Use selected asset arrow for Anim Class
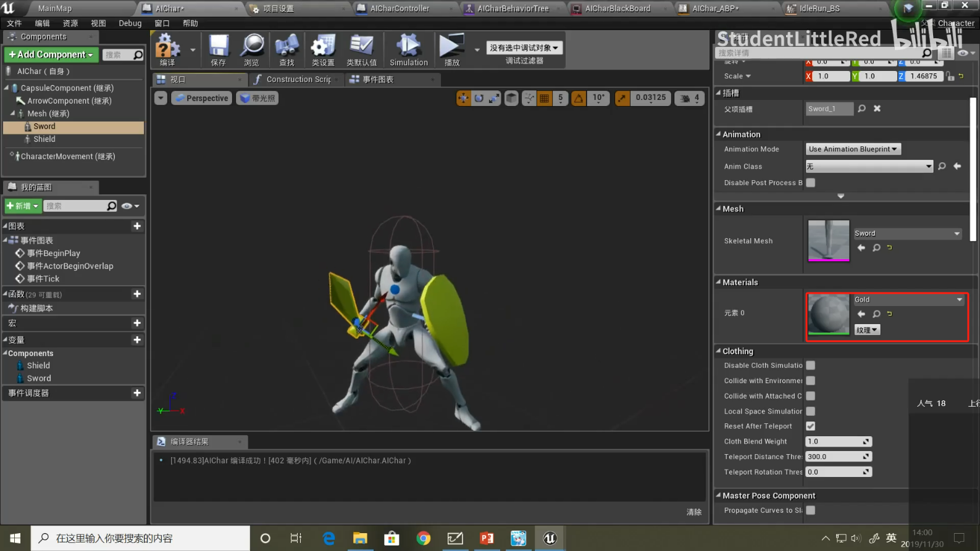980x551 pixels. [957, 167]
